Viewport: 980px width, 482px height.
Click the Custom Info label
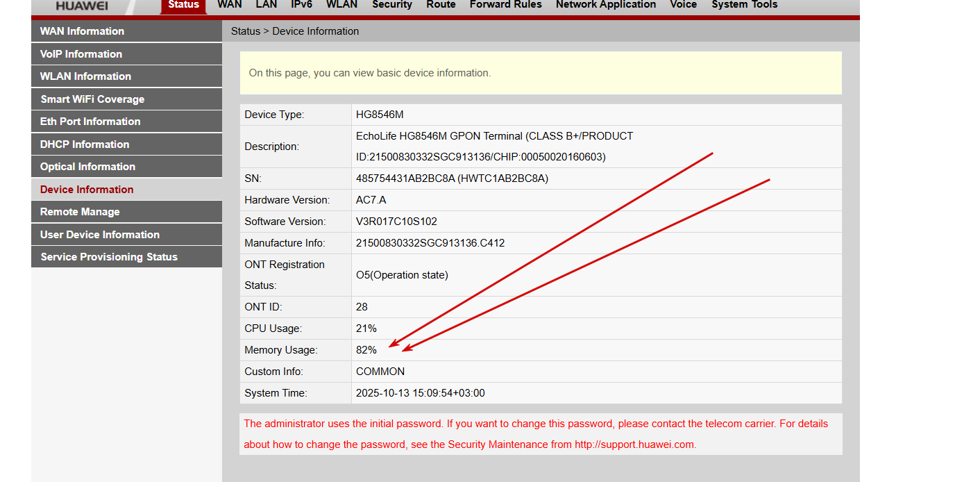pyautogui.click(x=273, y=372)
